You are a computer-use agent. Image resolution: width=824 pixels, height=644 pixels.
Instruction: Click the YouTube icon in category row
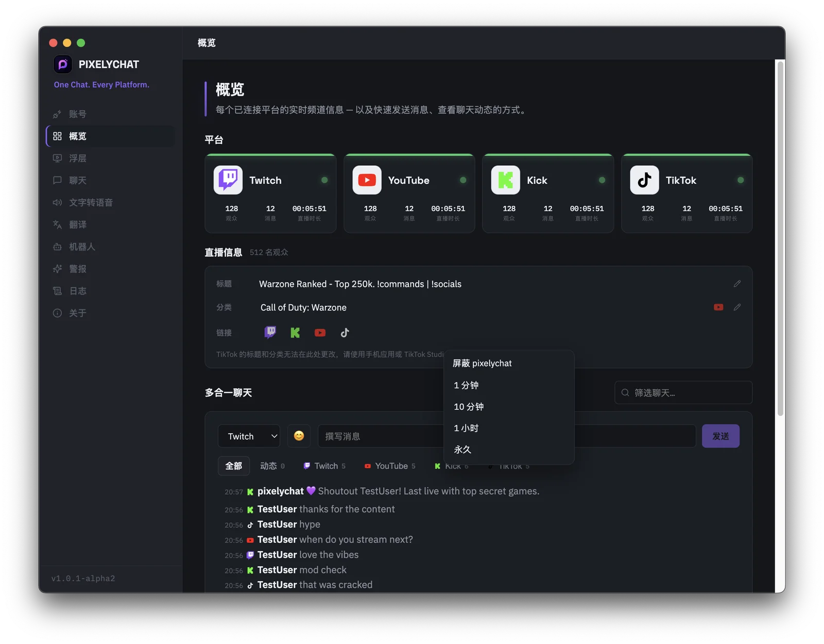click(x=718, y=307)
